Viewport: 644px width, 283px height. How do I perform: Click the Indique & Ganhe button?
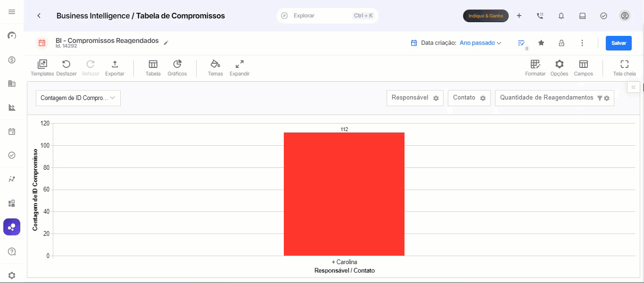coord(486,16)
